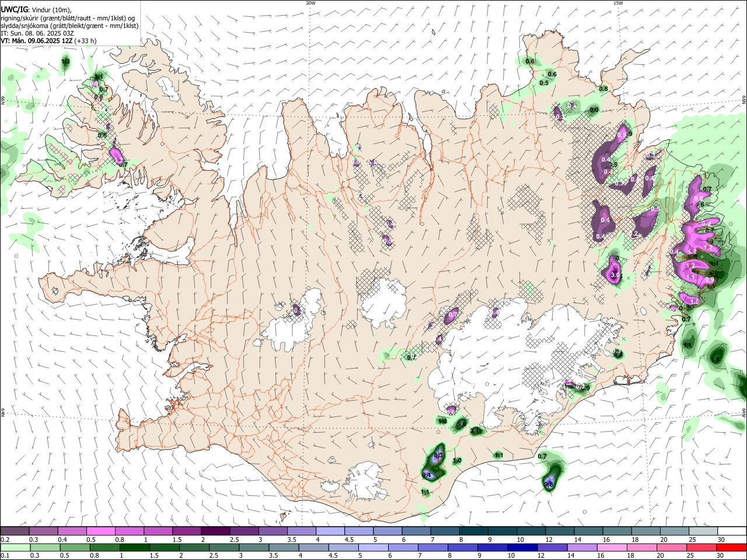This screenshot has width=747, height=560.
Task: Click the 'rigning/skúrir' legend description line
Action: coord(68,18)
